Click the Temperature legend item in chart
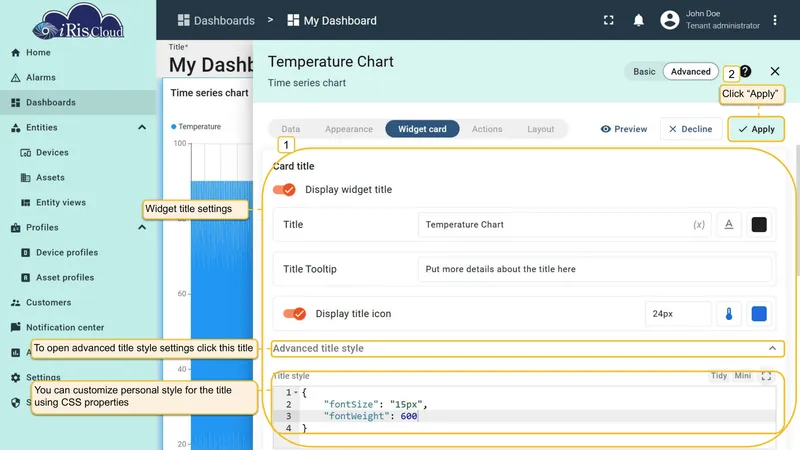800x450 pixels. click(196, 127)
